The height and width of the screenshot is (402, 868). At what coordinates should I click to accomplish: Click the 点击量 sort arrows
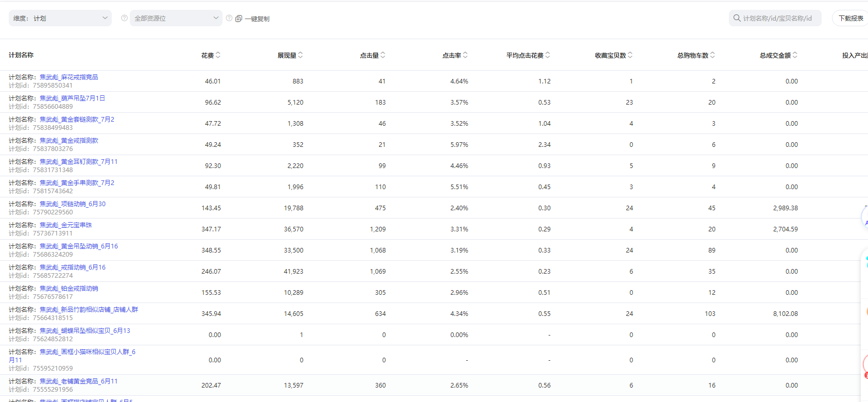click(x=383, y=55)
